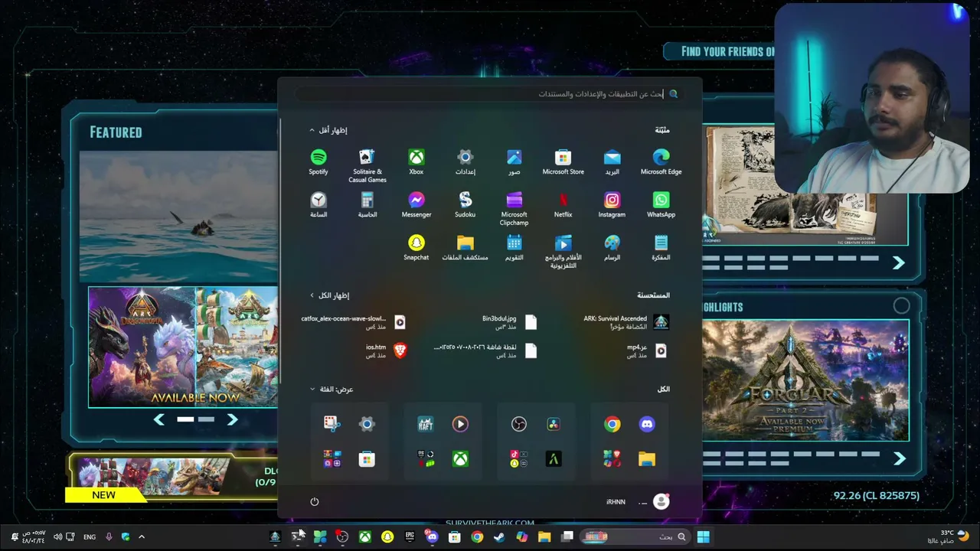
Task: Toggle the Highlights circle button
Action: (x=901, y=306)
